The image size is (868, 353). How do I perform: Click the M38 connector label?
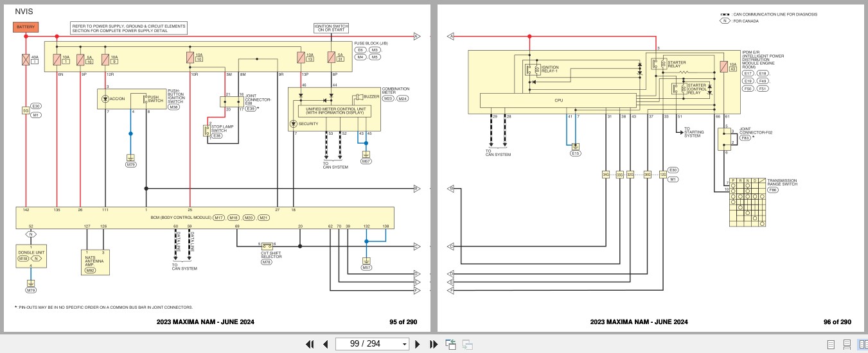[173, 107]
